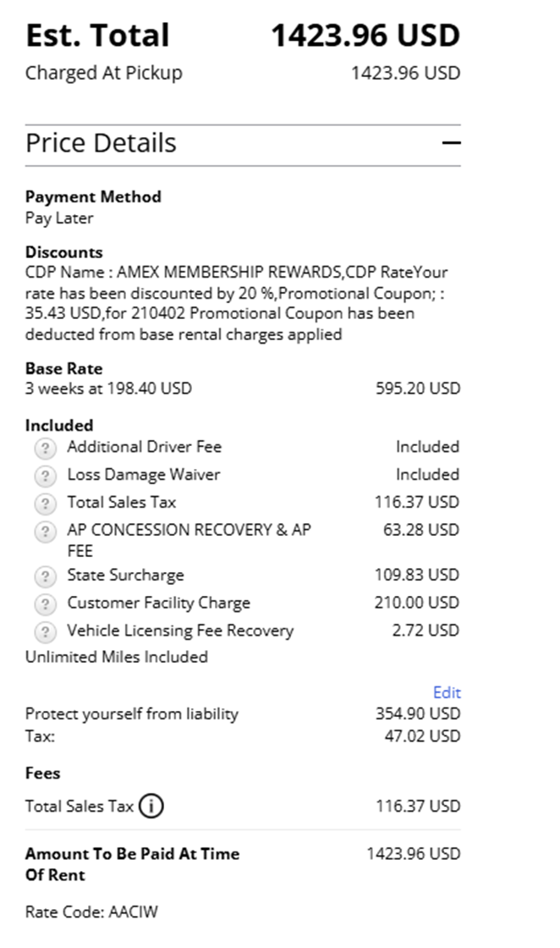The width and height of the screenshot is (560, 948).
Task: Click the Unlimited Miles Included text
Action: click(x=116, y=657)
